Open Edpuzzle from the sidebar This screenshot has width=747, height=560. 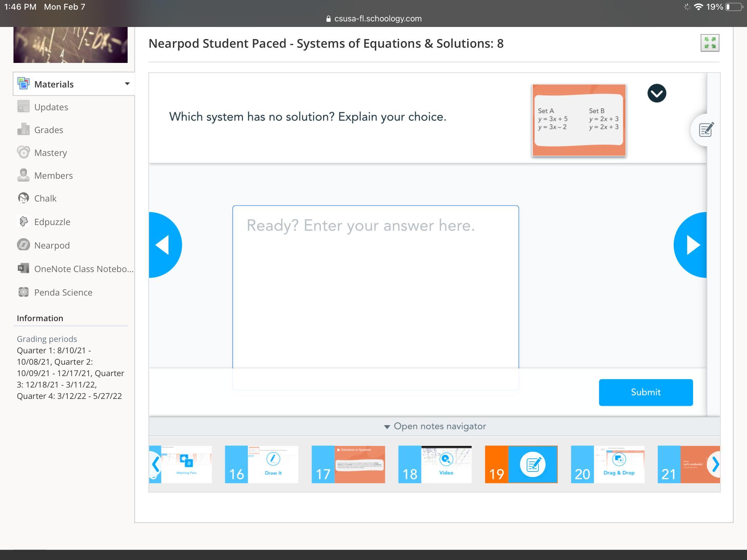pos(52,222)
